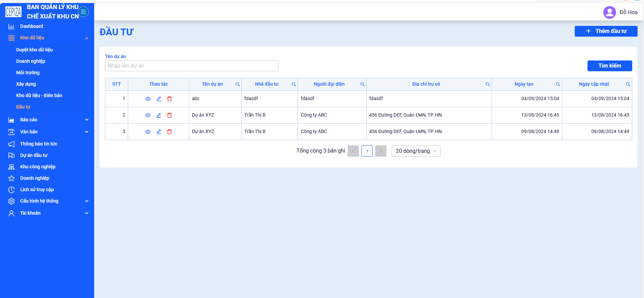Open search filter on Địa chỉ trụ sở column
The height and width of the screenshot is (298, 644).
[488, 84]
